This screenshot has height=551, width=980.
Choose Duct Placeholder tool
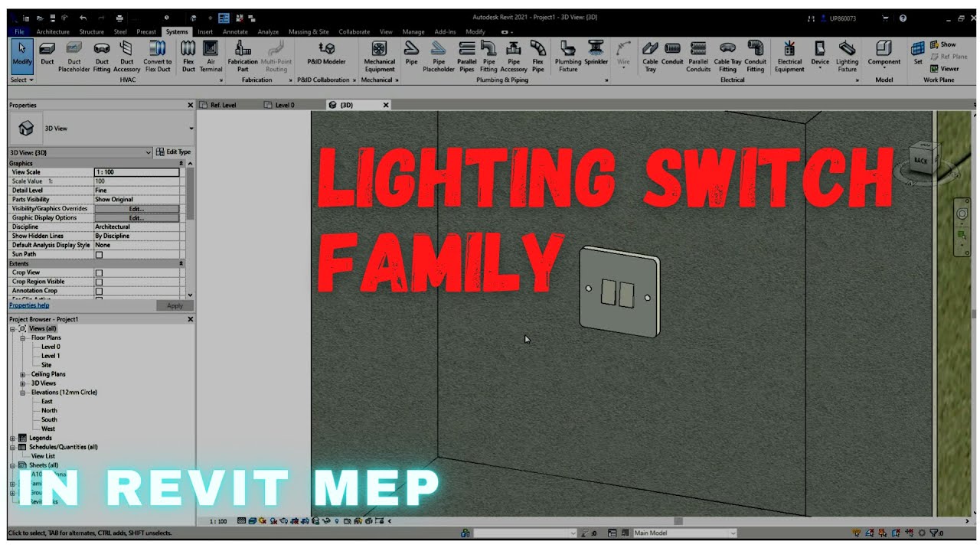click(74, 56)
